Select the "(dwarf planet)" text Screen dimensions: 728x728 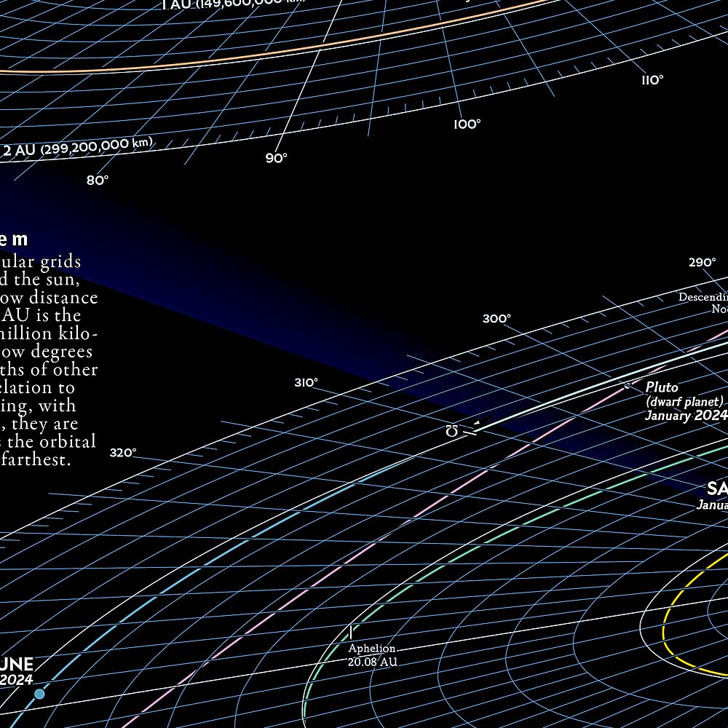pyautogui.click(x=685, y=401)
